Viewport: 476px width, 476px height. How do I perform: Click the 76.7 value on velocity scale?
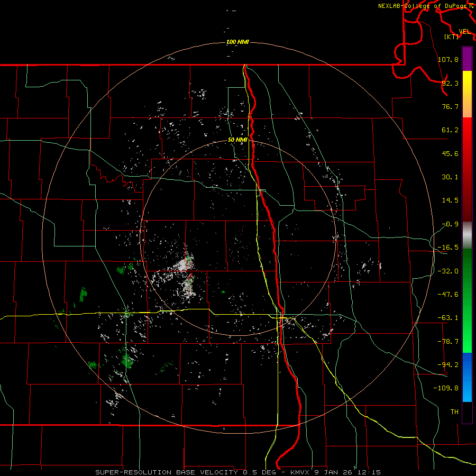pyautogui.click(x=450, y=106)
